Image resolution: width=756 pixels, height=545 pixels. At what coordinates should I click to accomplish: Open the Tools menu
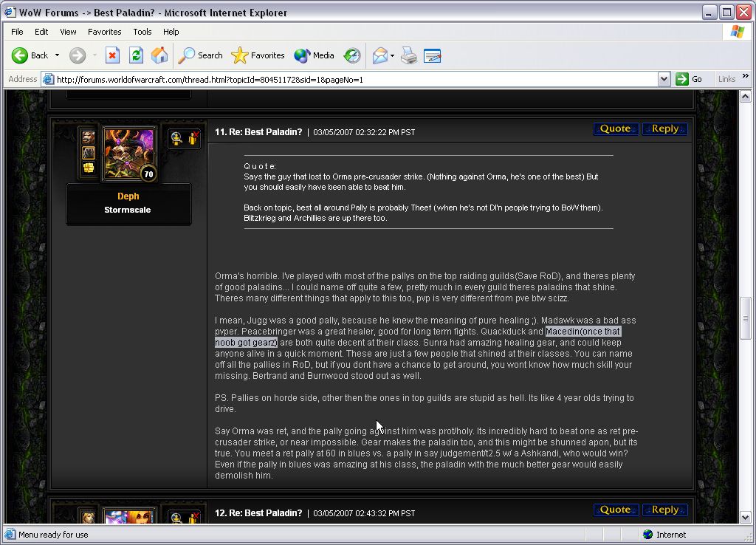pos(142,32)
